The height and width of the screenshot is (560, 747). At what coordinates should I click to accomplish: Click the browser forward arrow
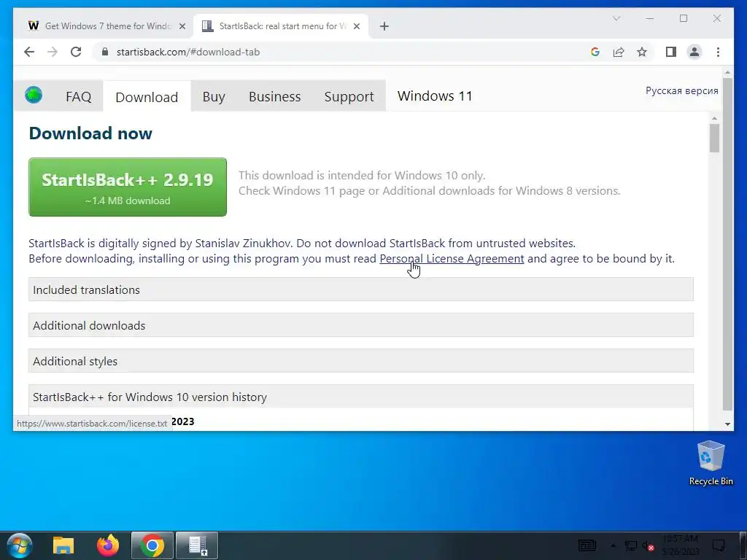(x=53, y=52)
